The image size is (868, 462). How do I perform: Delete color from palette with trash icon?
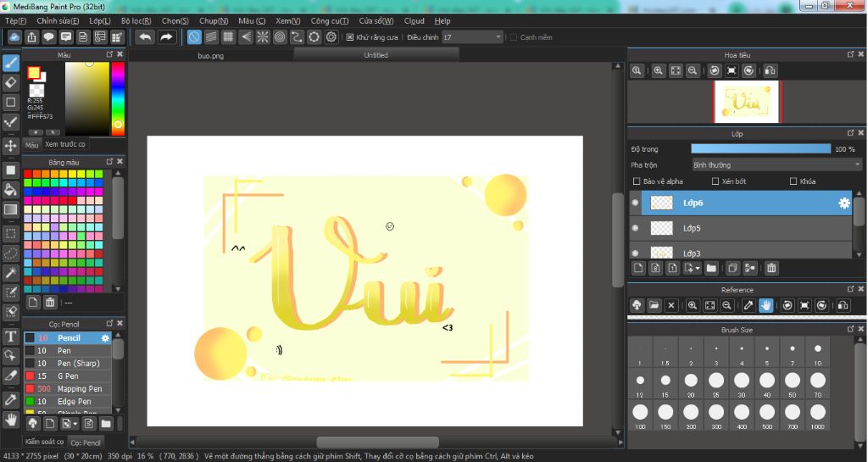pyautogui.click(x=50, y=302)
